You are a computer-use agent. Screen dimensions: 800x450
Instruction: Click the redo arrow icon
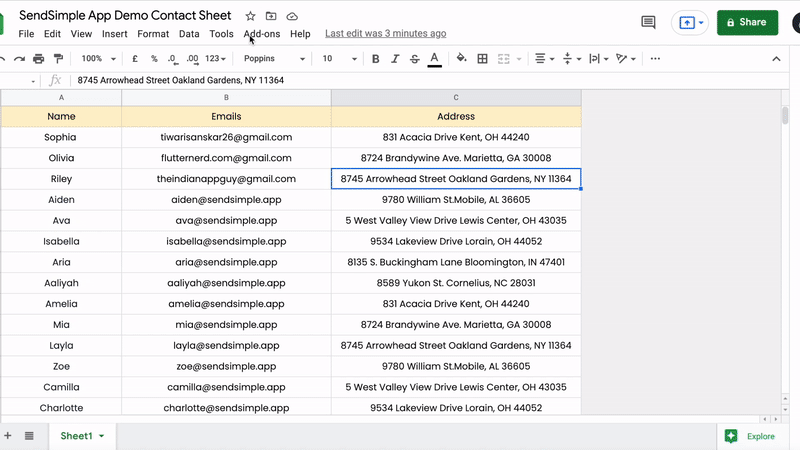[x=19, y=59]
